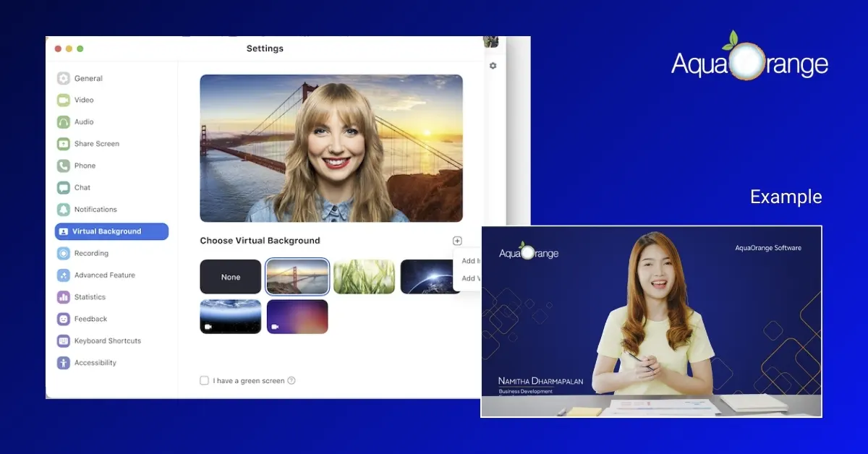The image size is (868, 454).
Task: Click the gear icon behind Settings window
Action: 493,66
